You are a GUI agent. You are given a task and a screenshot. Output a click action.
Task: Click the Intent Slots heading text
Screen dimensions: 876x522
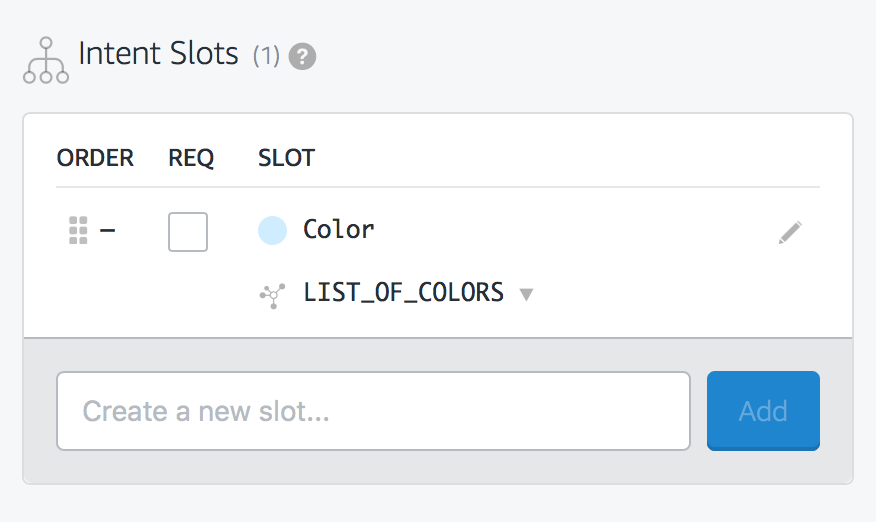(x=158, y=54)
